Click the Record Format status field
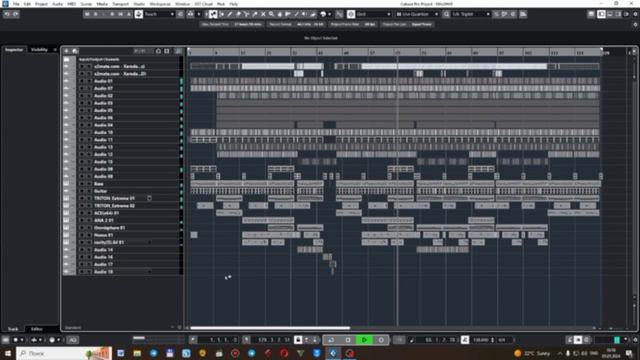640x360 pixels. (x=296, y=24)
